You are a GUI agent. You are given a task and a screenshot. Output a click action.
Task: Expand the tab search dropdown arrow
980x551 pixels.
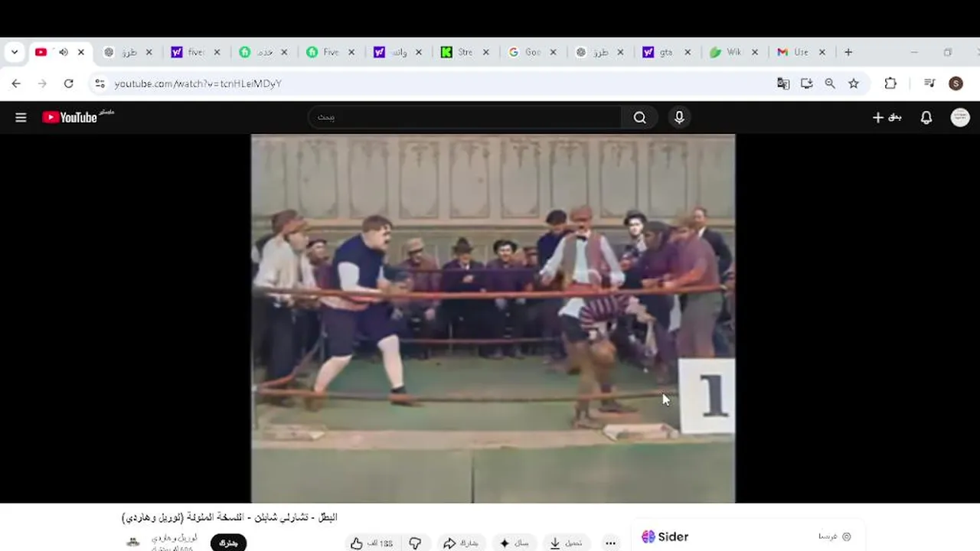point(15,52)
